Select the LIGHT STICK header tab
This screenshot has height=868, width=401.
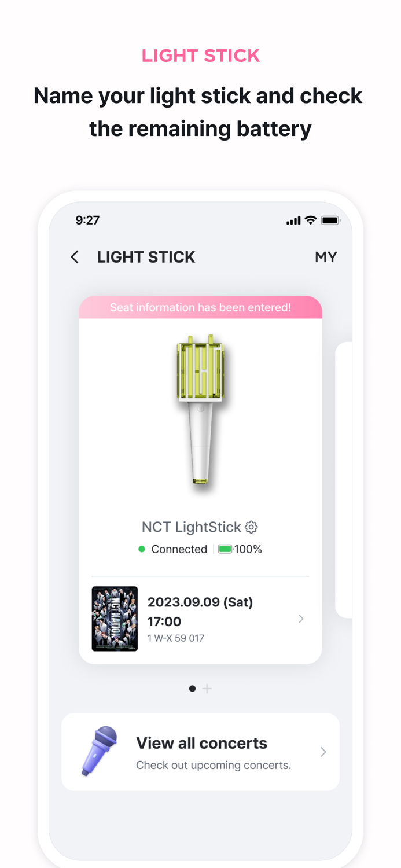coord(146,257)
